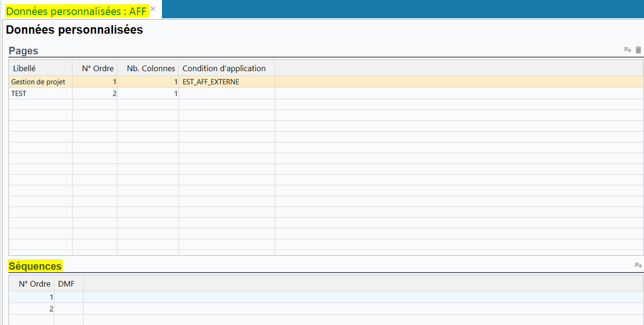Add a new row in Pages section

point(628,50)
